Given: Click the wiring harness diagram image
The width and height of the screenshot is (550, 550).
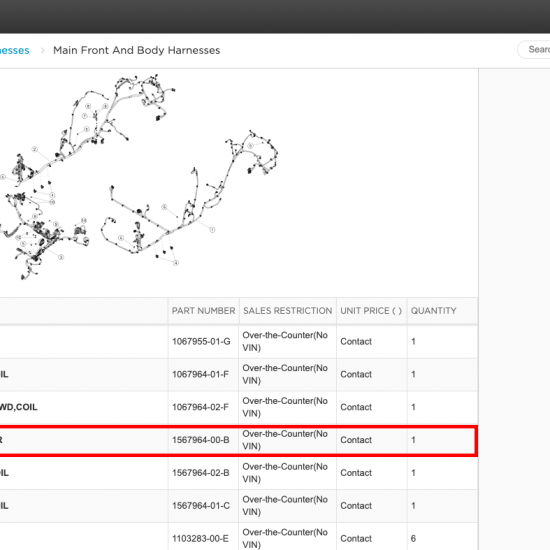Looking at the screenshot, I should point(139,177).
